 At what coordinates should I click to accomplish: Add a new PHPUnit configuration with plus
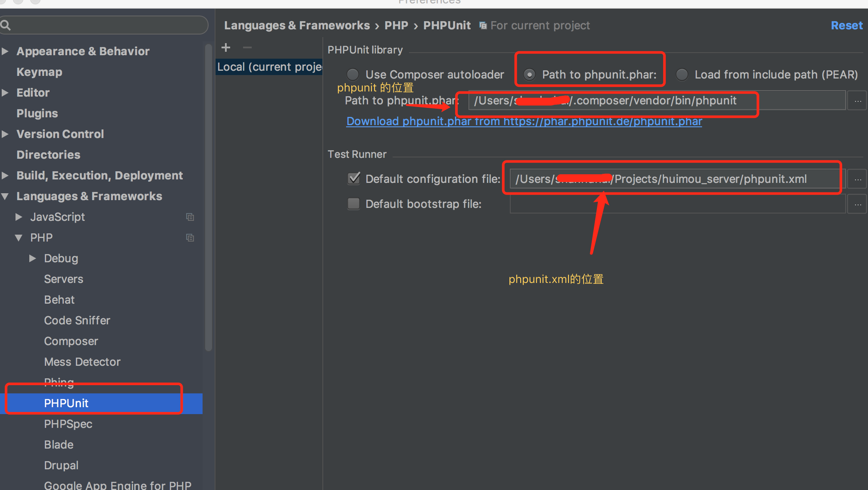(x=226, y=47)
